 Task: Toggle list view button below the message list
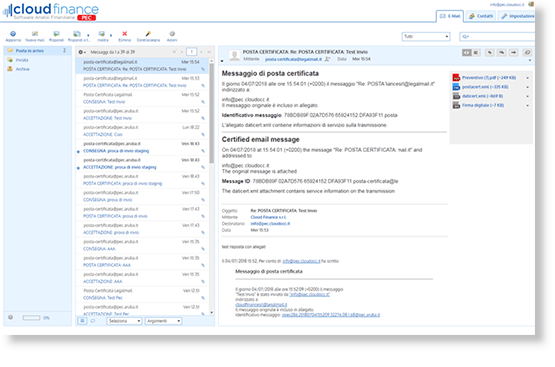tap(82, 321)
